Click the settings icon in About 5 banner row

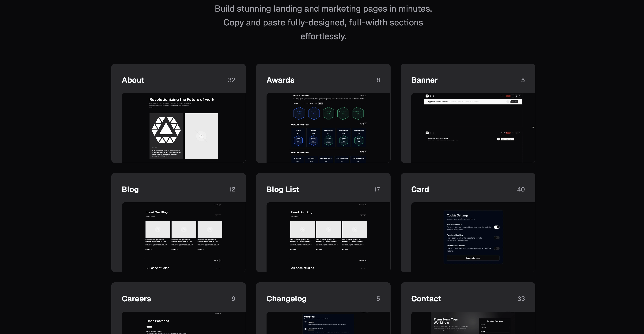520,133
